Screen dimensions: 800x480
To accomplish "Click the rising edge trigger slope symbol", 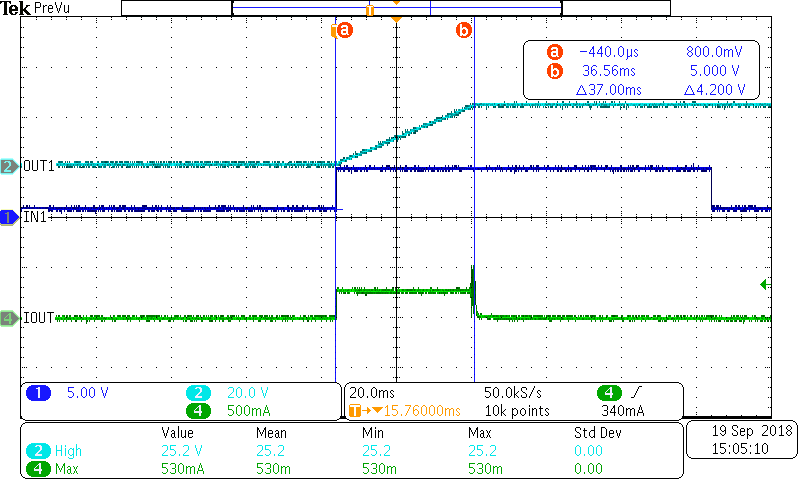I will (636, 392).
